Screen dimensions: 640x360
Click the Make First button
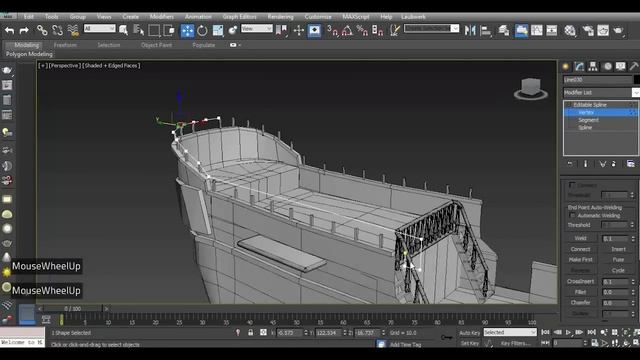(x=580, y=260)
